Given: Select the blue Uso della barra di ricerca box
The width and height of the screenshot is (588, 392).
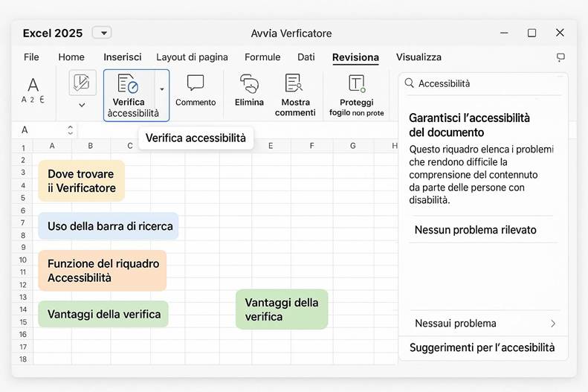Looking at the screenshot, I should click(x=109, y=226).
